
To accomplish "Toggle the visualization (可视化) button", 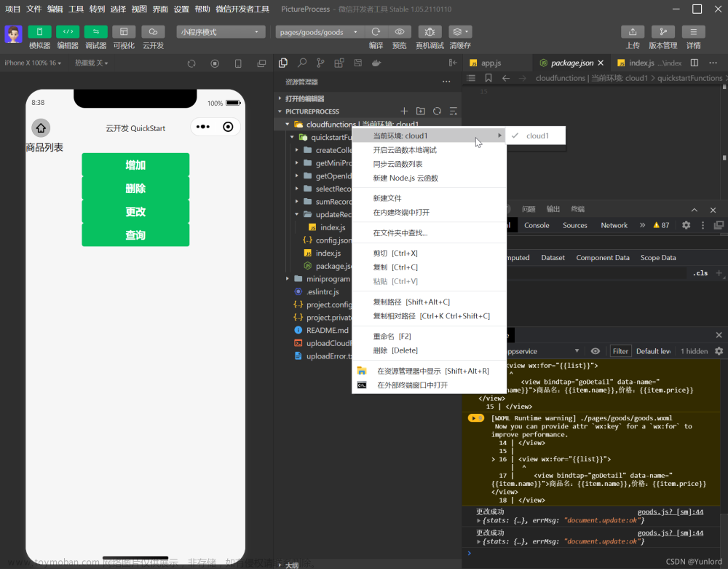I will pos(124,31).
